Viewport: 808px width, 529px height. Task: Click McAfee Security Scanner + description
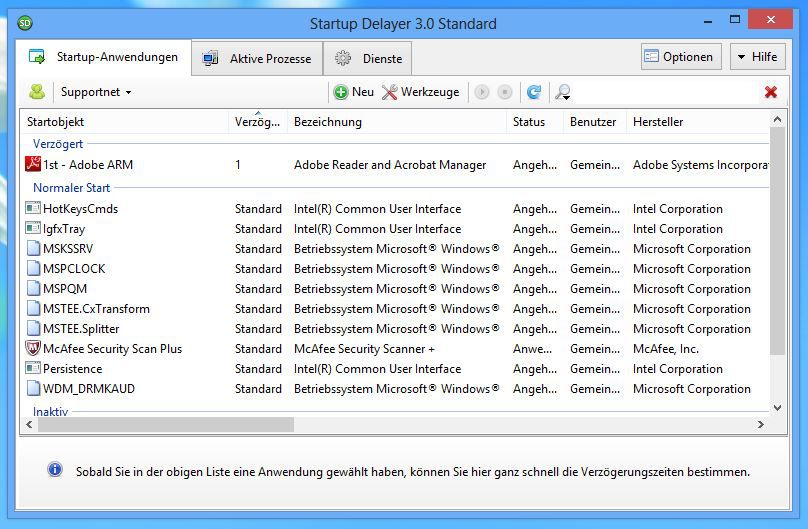[x=364, y=349]
